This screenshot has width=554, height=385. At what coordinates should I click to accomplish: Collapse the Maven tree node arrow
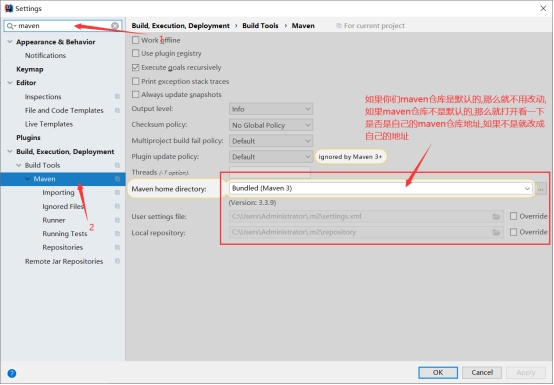pos(27,179)
